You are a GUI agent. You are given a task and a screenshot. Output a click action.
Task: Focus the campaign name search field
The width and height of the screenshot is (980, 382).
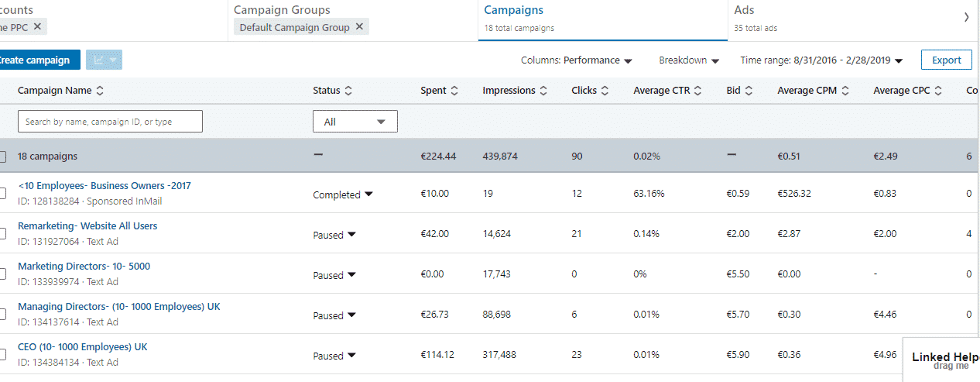[110, 122]
